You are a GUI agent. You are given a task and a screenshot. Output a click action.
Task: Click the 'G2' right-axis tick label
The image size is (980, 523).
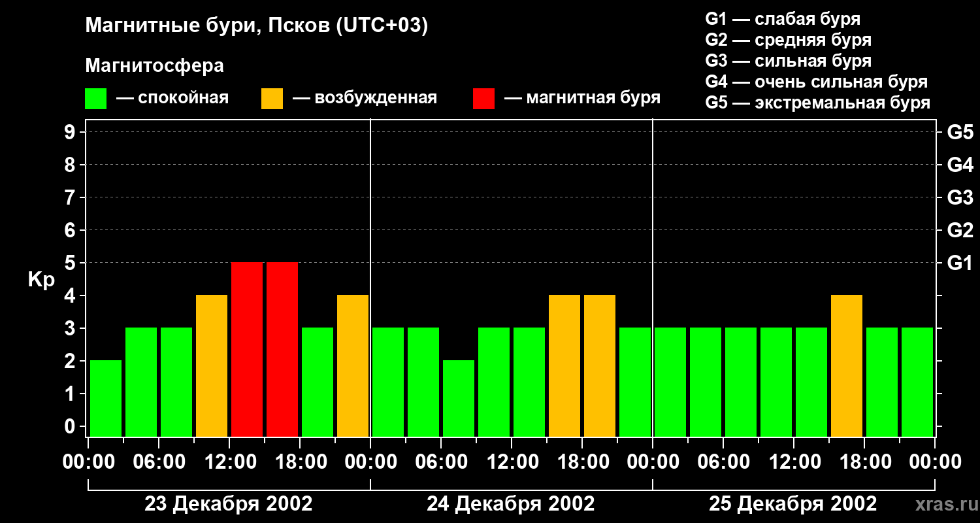960,230
